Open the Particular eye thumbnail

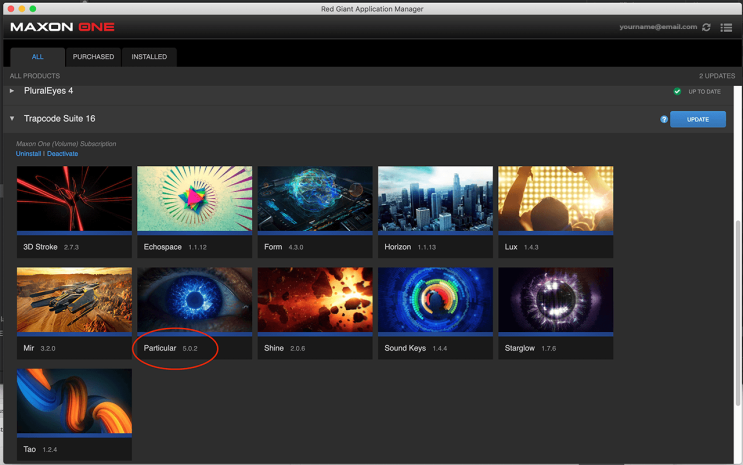pos(195,300)
